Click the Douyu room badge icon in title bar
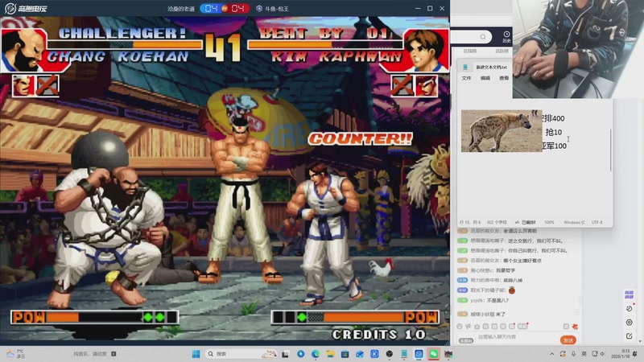The width and height of the screenshot is (644, 362). pyautogui.click(x=259, y=8)
